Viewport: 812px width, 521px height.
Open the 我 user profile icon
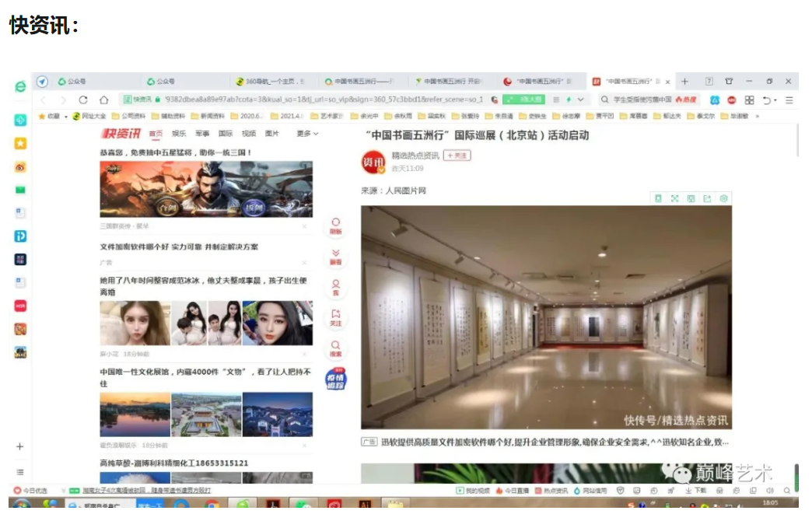pos(335,288)
